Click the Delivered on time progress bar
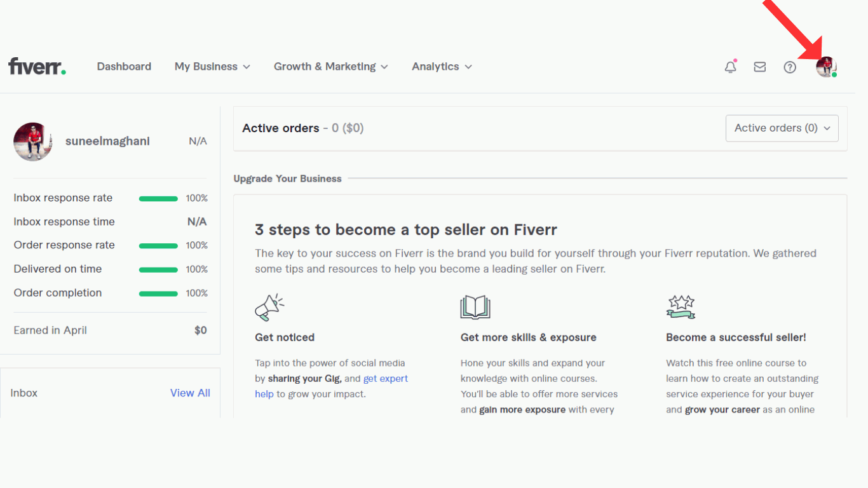The image size is (868, 488). (158, 269)
